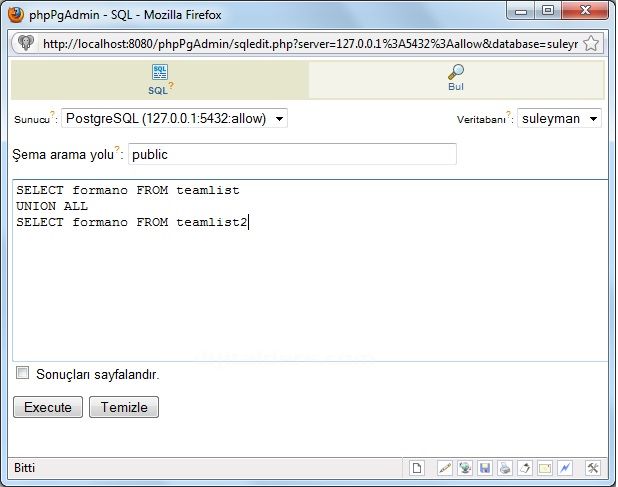Click the pencil status bar icon
This screenshot has width=618, height=487.
(x=445, y=468)
